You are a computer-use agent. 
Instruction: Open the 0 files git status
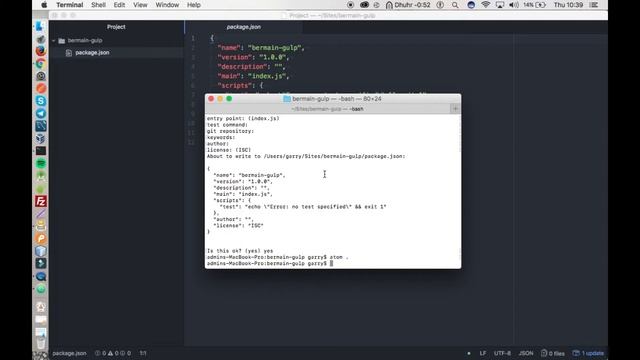(553, 353)
